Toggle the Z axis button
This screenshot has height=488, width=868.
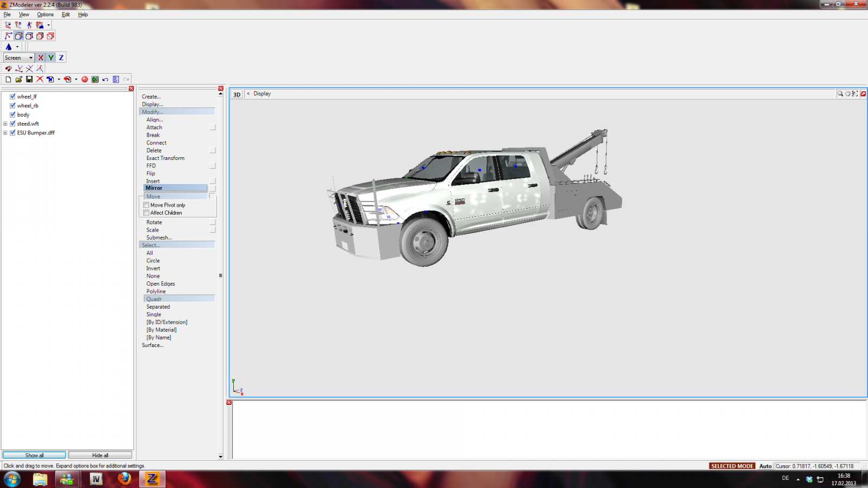(x=61, y=57)
